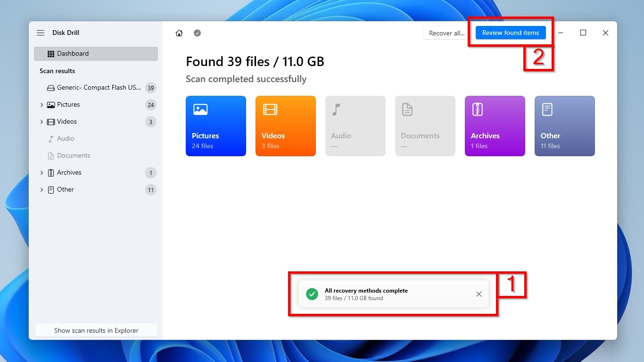Open Generic- Compact Flash USB scan results
Image resolution: width=644 pixels, height=362 pixels.
click(96, 88)
